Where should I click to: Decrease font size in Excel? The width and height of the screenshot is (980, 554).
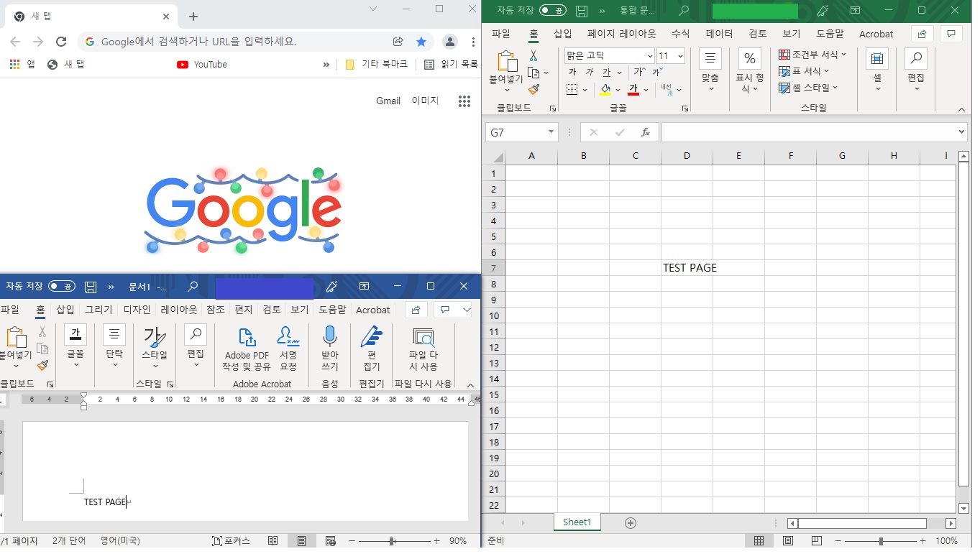click(x=657, y=73)
